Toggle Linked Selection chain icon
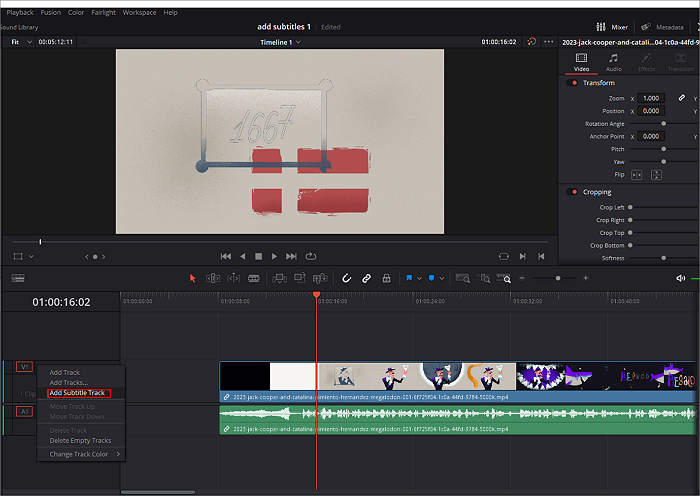 click(x=366, y=278)
